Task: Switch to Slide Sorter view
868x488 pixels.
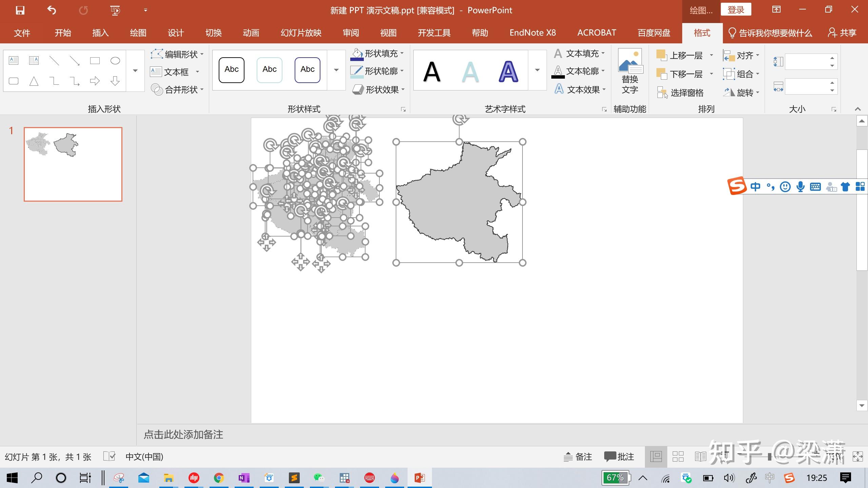Action: pos(678,456)
